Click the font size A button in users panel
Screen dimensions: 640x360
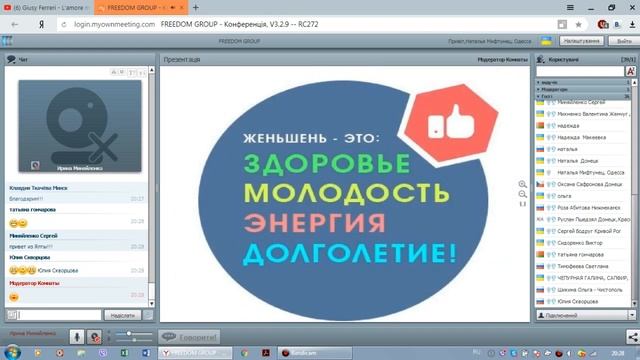[631, 71]
